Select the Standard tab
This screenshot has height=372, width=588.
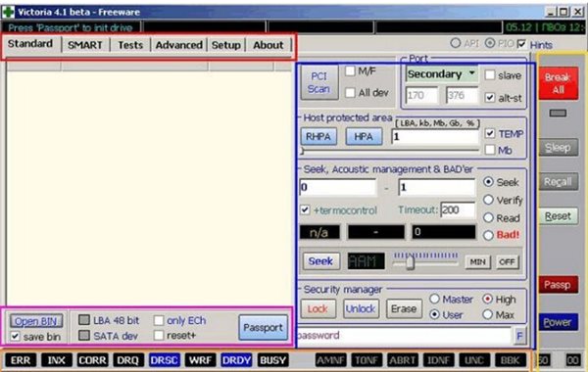click(30, 44)
